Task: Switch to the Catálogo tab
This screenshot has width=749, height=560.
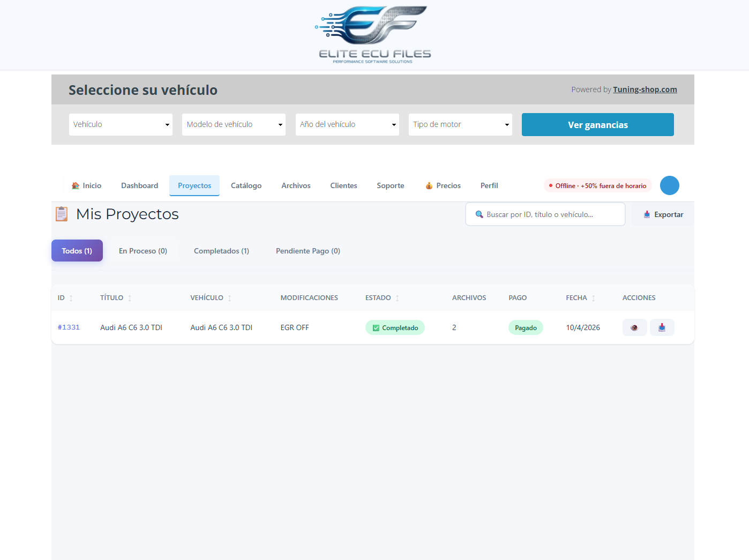Action: (x=246, y=185)
